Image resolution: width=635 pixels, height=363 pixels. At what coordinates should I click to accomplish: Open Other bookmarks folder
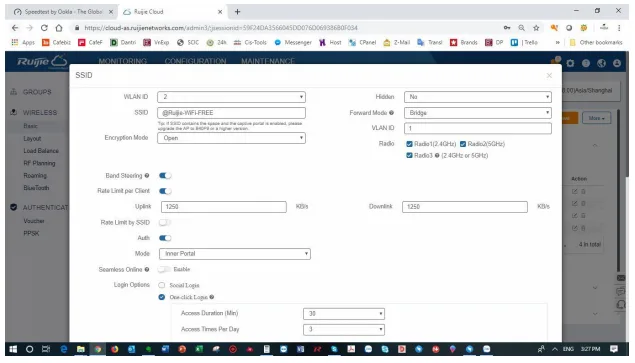pos(596,42)
